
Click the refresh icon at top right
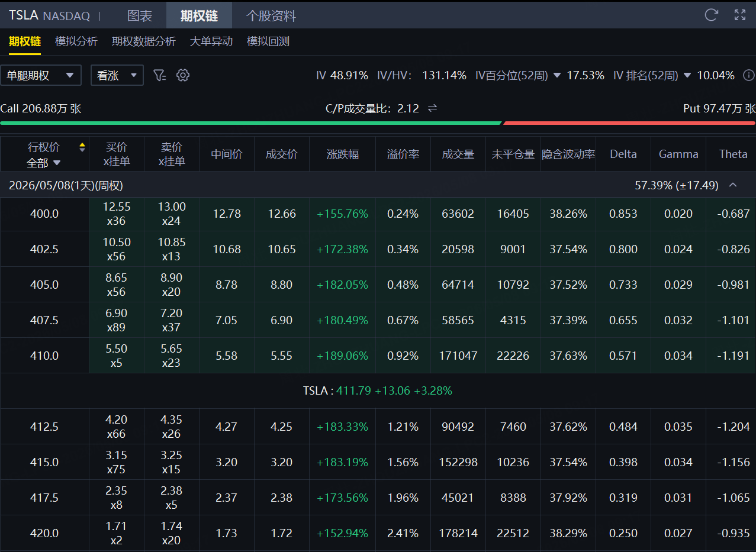pyautogui.click(x=711, y=15)
